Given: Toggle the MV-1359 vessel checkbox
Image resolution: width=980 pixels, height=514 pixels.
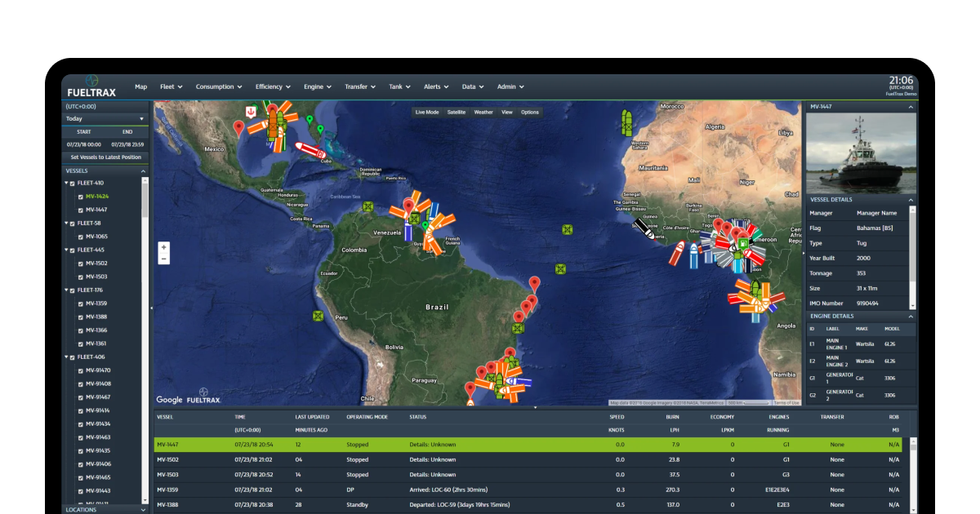Looking at the screenshot, I should click(x=80, y=304).
